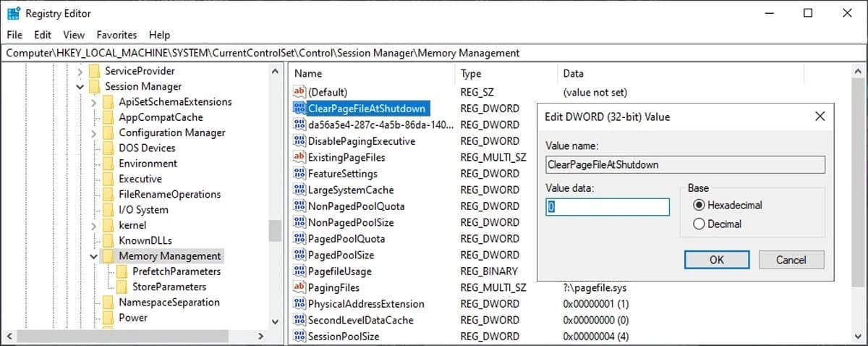Click the binary icon beside PagefileUsage
This screenshot has width=868, height=346.
299,271
